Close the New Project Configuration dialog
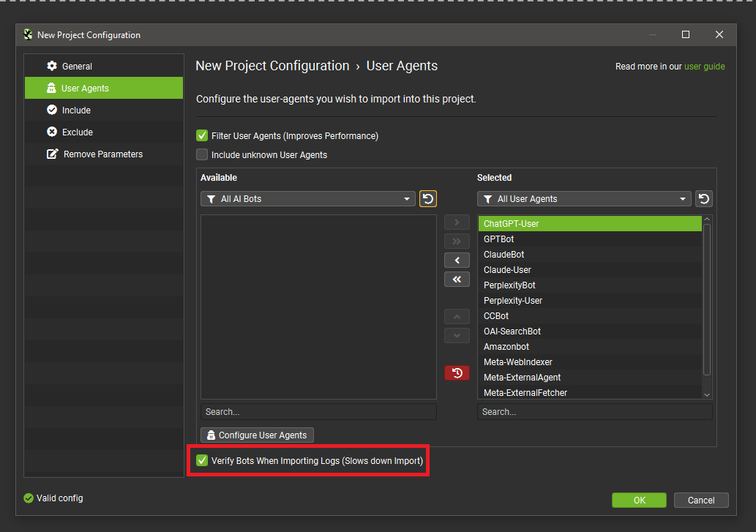The width and height of the screenshot is (756, 532). (x=719, y=34)
